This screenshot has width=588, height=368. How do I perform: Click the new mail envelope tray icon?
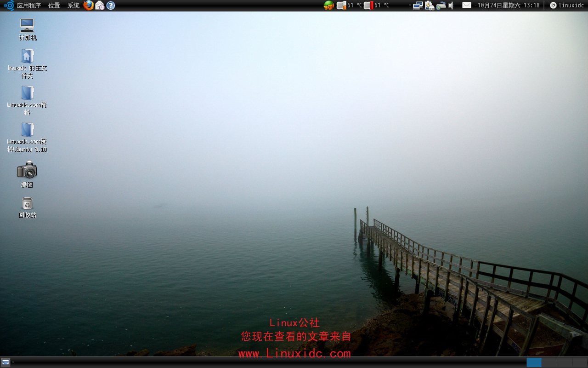point(466,5)
